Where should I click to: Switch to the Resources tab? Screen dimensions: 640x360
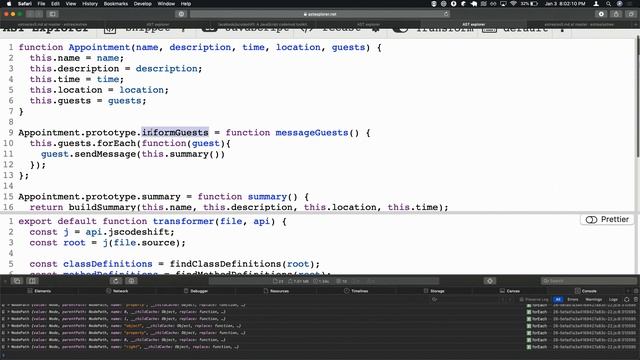[x=276, y=291]
